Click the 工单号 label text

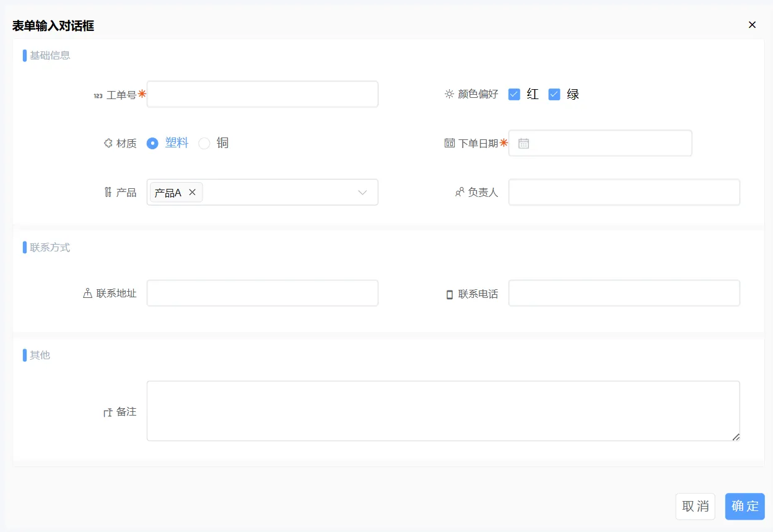[121, 95]
